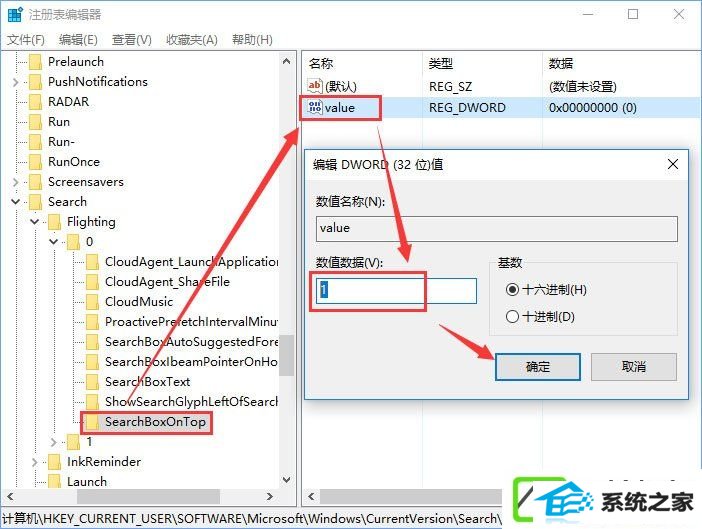Click the RunOnce folder icon
702x529 pixels.
tap(35, 162)
